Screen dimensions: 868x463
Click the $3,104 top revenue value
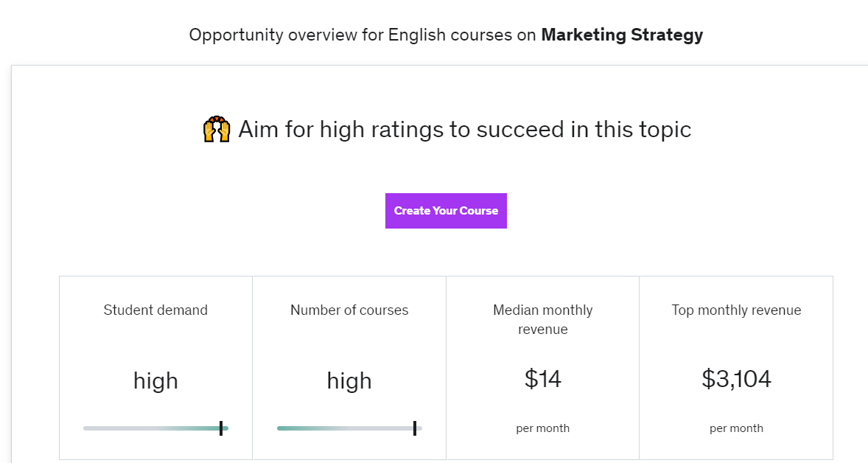pyautogui.click(x=736, y=379)
